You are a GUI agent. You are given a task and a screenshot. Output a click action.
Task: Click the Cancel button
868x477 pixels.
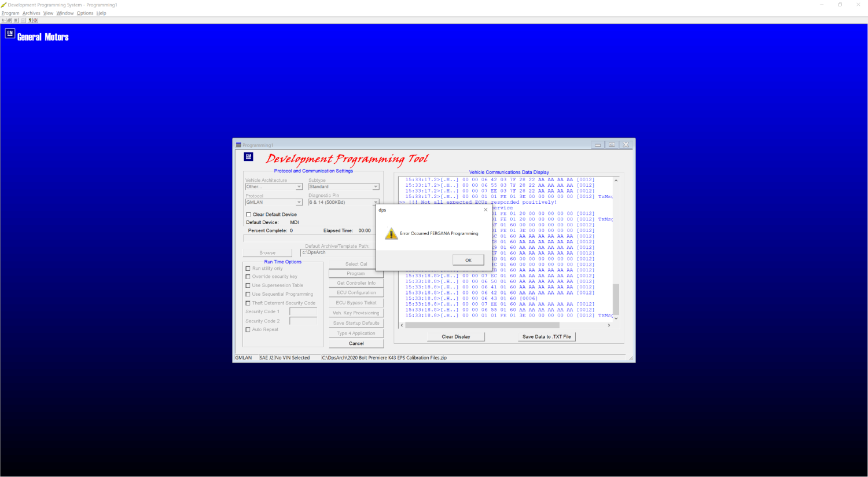coord(356,343)
